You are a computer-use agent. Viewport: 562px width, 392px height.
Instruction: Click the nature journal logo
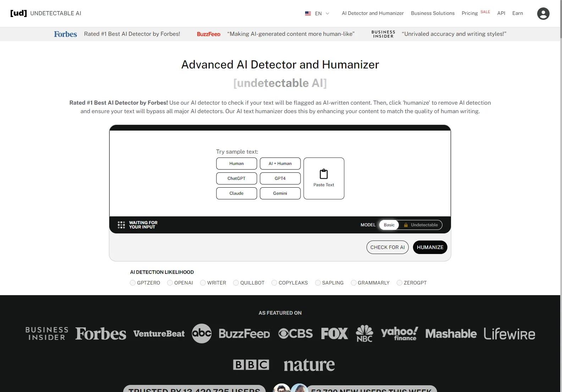pos(309,365)
